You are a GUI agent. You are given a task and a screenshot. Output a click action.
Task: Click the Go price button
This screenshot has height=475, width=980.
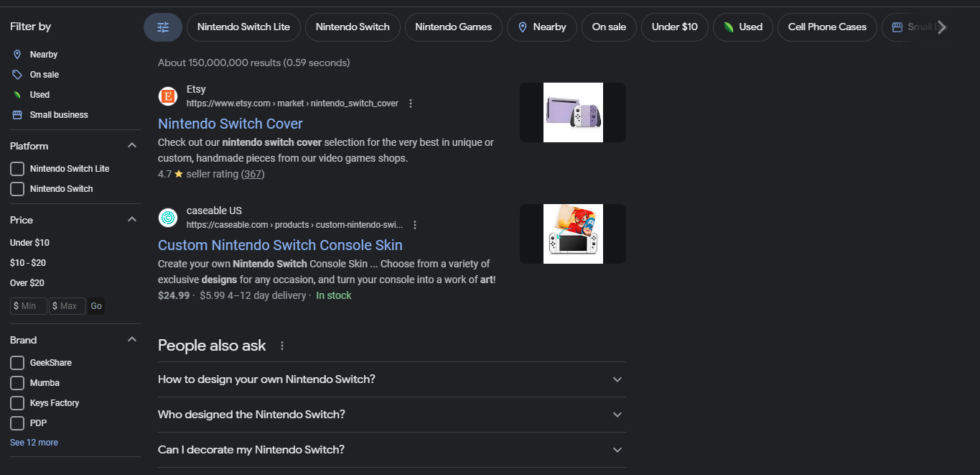click(96, 306)
